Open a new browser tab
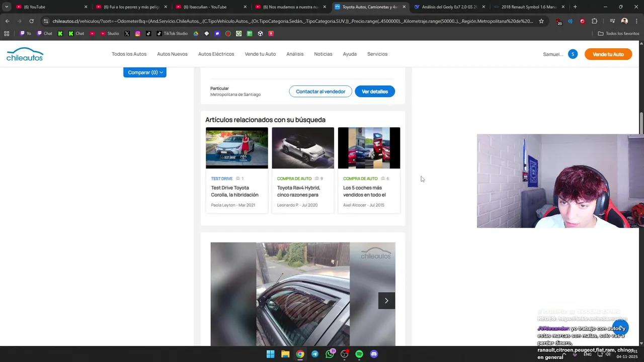644x362 pixels. click(x=575, y=7)
